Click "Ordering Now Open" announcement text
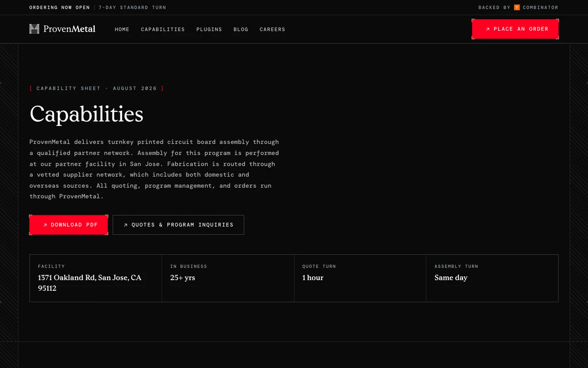The width and height of the screenshot is (588, 368). coord(60,7)
